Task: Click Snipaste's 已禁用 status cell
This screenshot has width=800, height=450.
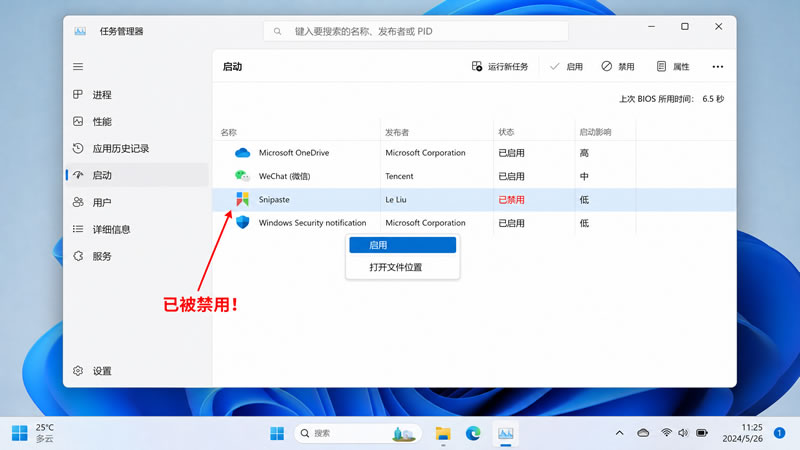Action: click(x=511, y=199)
